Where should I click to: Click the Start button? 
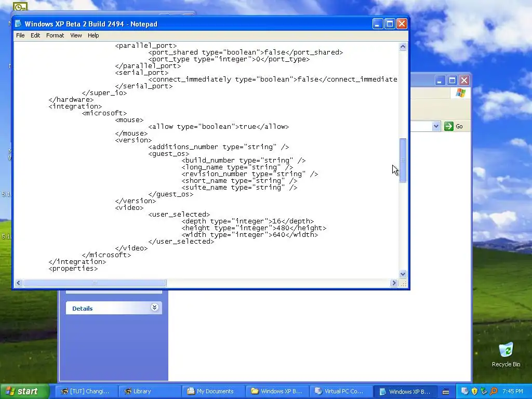point(24,392)
